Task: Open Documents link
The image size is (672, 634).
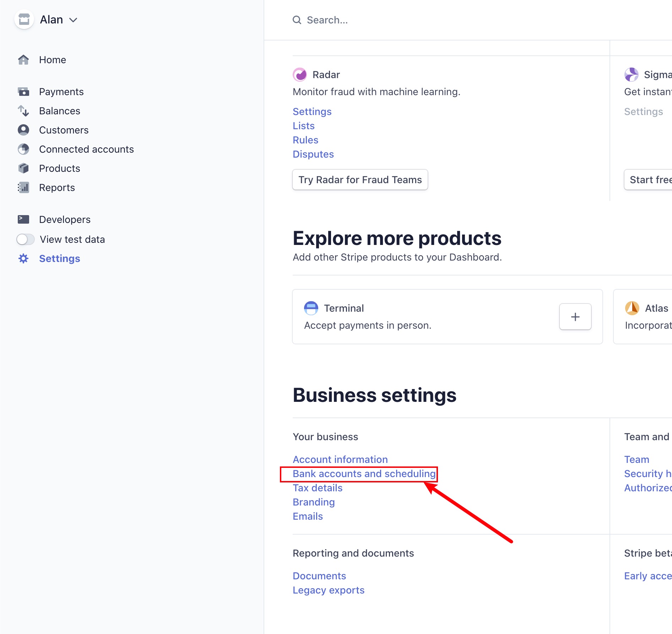Action: 319,576
